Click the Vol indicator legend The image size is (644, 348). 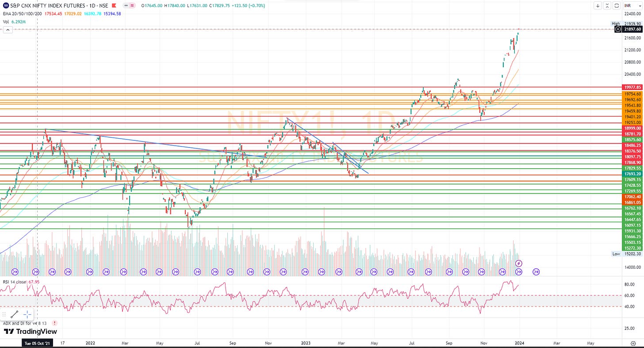6,21
